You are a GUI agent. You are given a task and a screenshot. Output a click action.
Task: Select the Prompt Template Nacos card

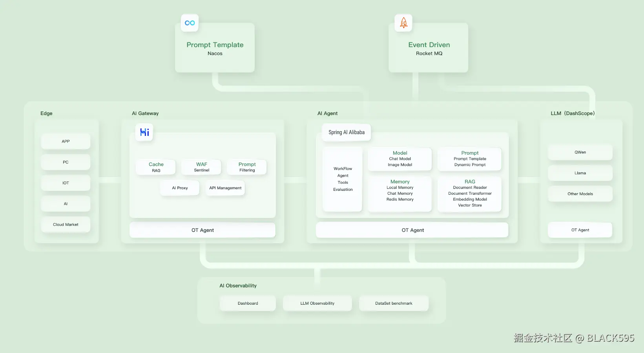(215, 48)
